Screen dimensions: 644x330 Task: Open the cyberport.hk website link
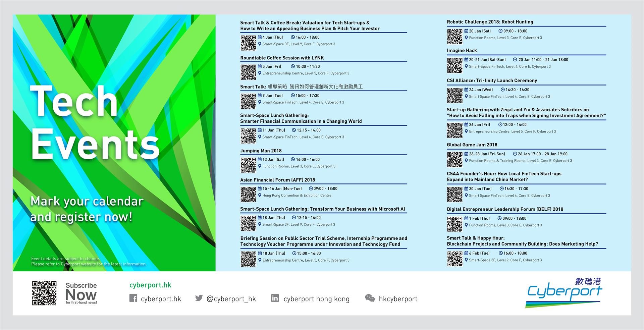(x=150, y=285)
